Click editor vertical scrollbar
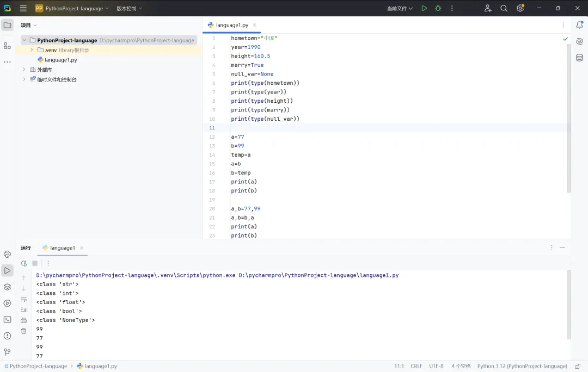This screenshot has width=588, height=372. point(568,118)
